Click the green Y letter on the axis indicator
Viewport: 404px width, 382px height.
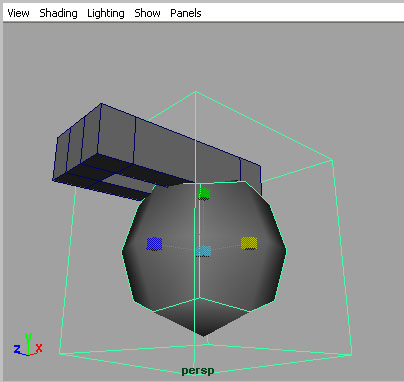(28, 338)
